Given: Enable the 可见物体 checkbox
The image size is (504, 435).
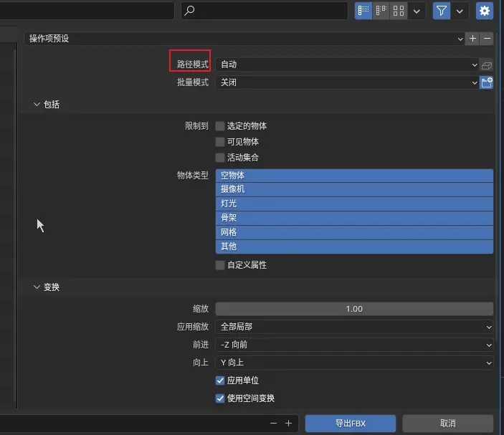Looking at the screenshot, I should coord(220,142).
